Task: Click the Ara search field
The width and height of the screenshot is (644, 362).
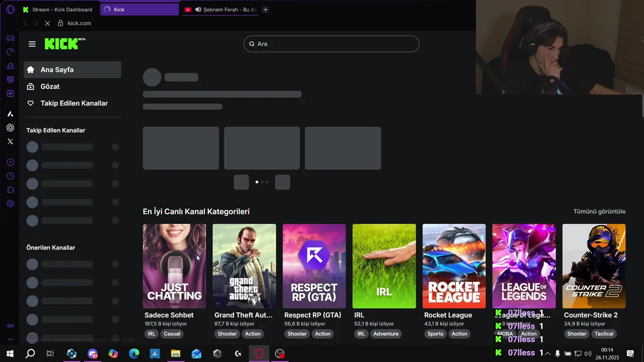Action: tap(332, 44)
